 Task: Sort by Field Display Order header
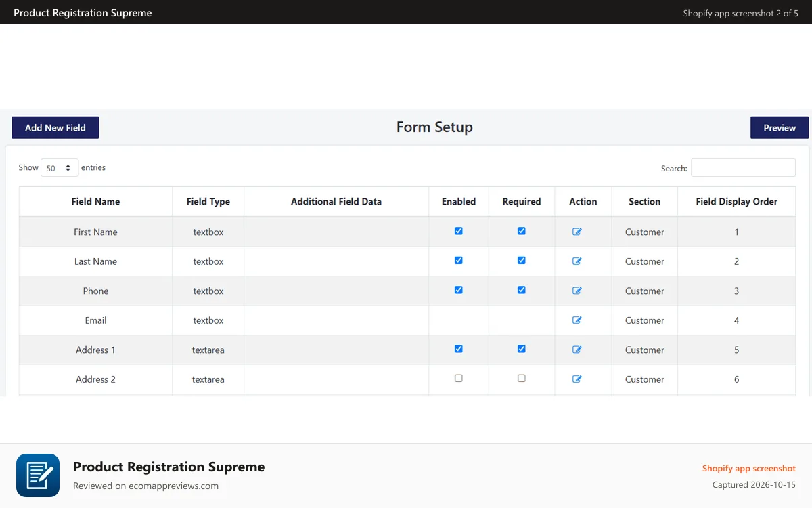coord(737,202)
